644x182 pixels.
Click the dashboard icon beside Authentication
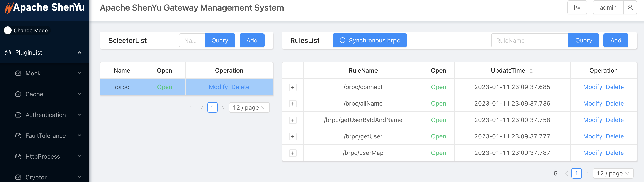pos(18,115)
